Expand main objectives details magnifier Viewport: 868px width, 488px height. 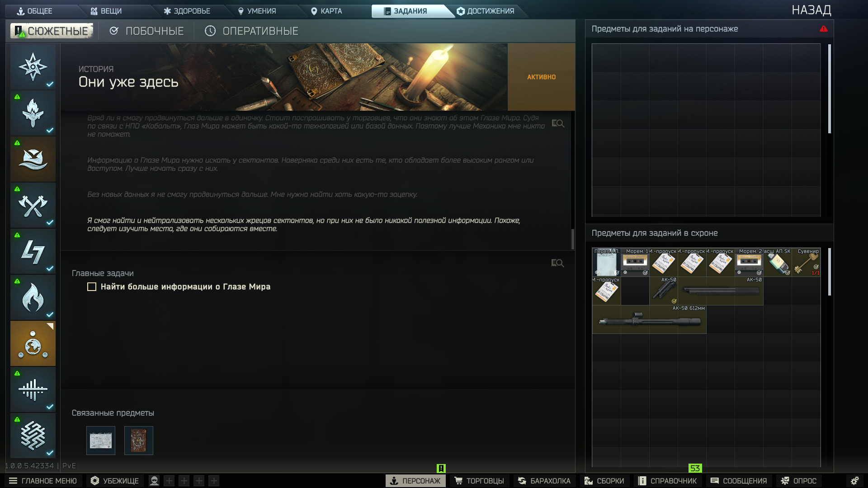click(x=557, y=263)
